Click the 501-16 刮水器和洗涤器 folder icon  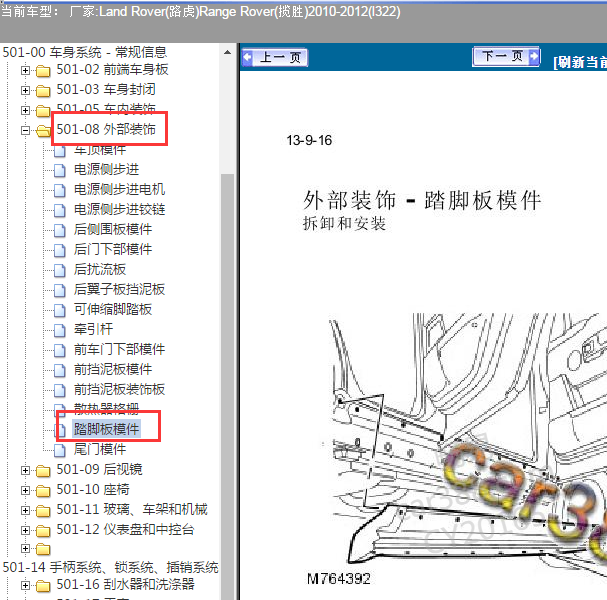pyautogui.click(x=43, y=586)
